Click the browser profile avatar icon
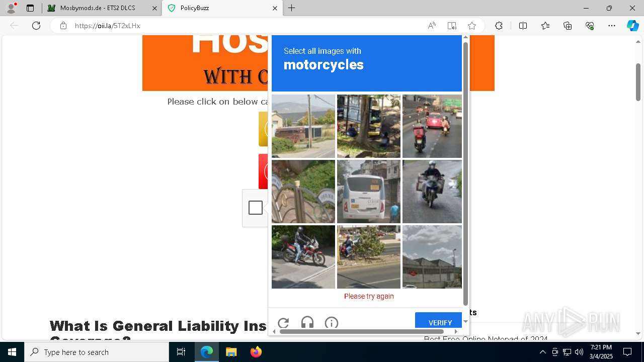 [11, 8]
